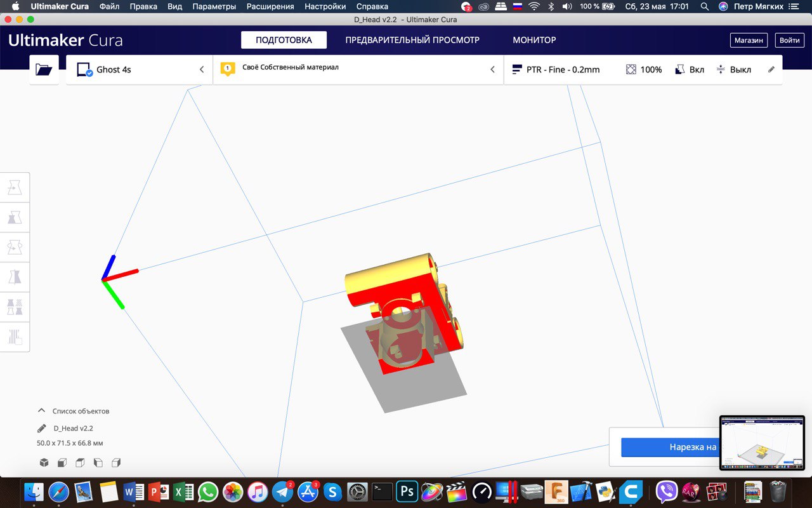Viewport: 812px width, 508px height.
Task: Switch to ПРЕДВАРИТЕЛЬНЫЙ ПРОСМОТР tab
Action: (x=412, y=40)
